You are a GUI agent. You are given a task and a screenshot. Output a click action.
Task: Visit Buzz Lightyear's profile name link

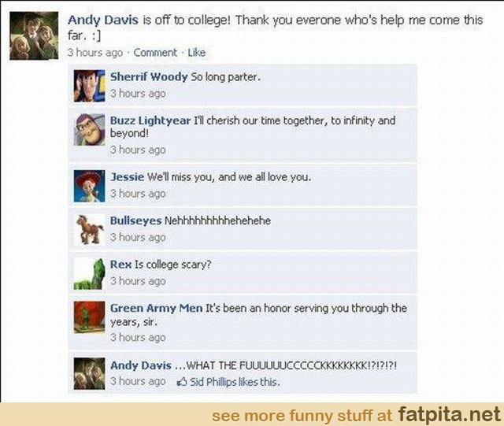[150, 121]
